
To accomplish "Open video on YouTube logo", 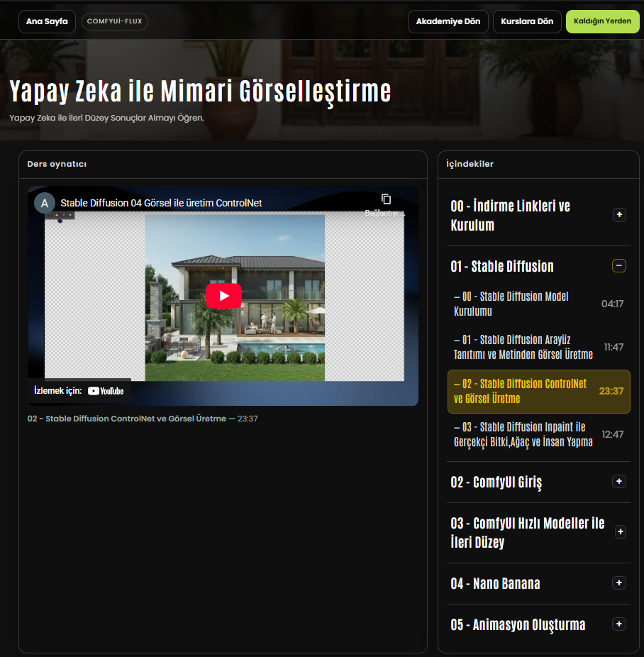I will pyautogui.click(x=106, y=391).
